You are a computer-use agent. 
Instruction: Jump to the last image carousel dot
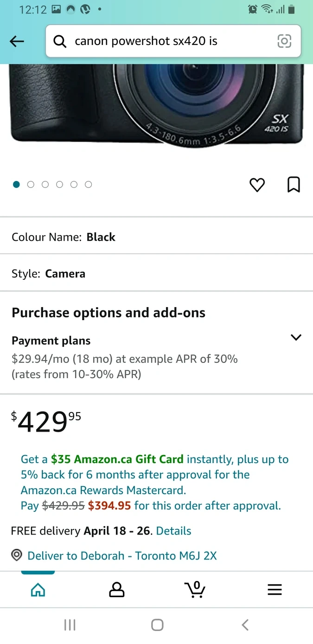coord(89,185)
